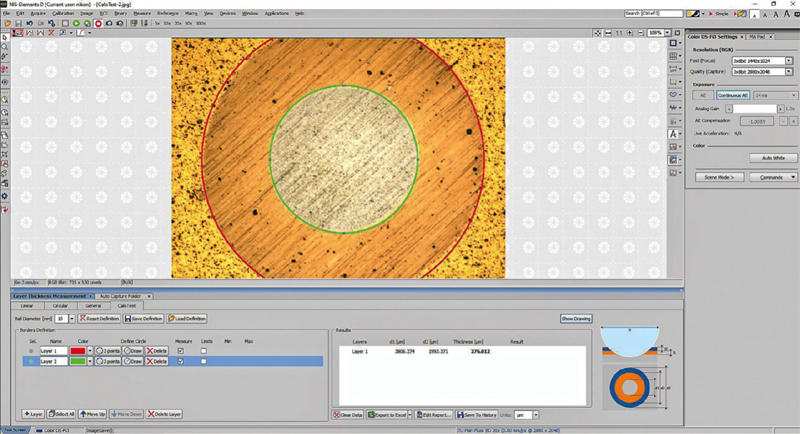Toggle the Measure checkbox for Layer 1
Viewport: 800px width, 434px height.
point(180,351)
